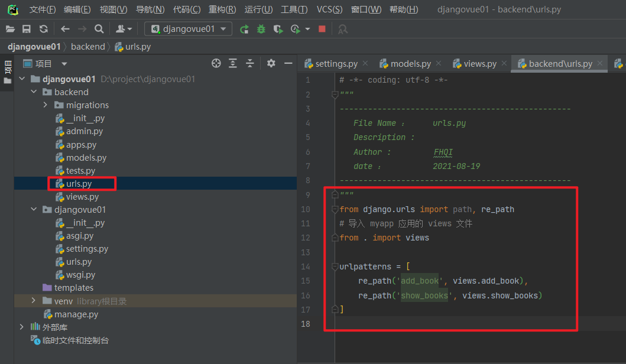This screenshot has height=364, width=626.
Task: Collapse all in the project tree
Action: [250, 63]
